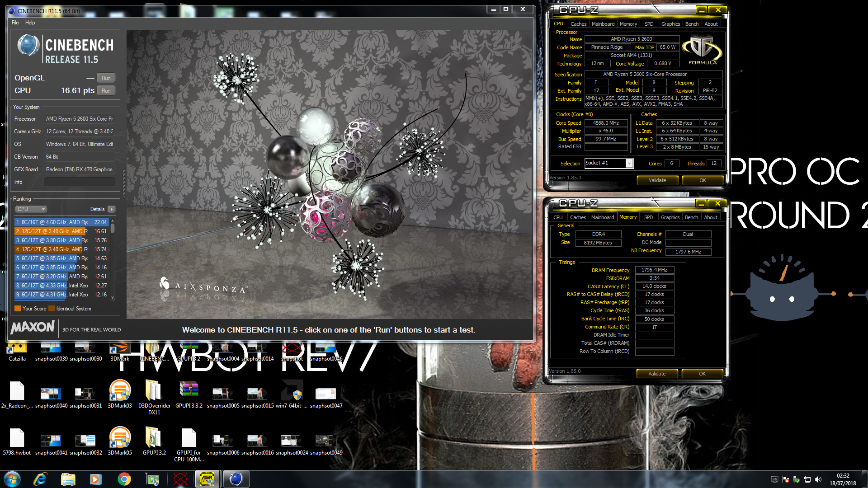Open the Help menu in Cinebench
This screenshot has width=868, height=488.
pyautogui.click(x=30, y=23)
